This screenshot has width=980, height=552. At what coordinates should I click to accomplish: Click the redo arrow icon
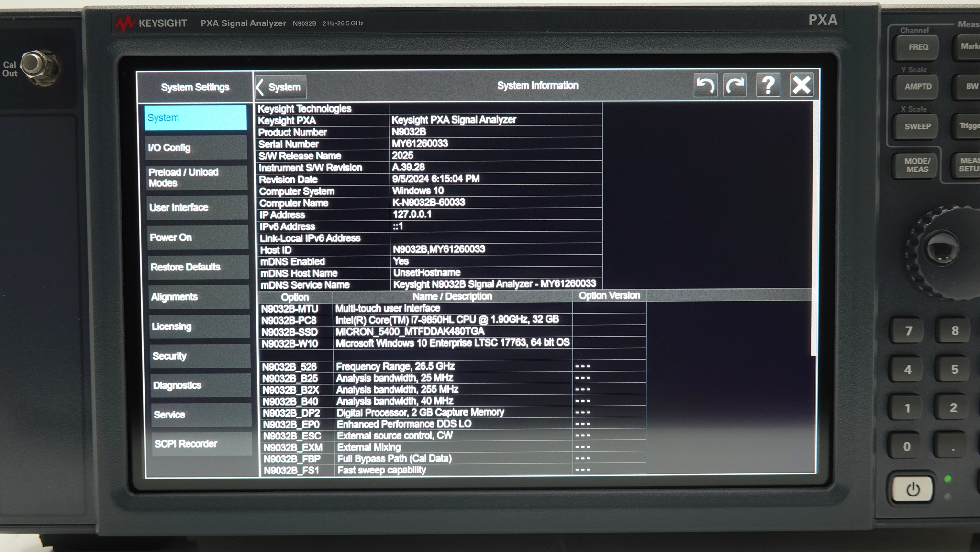735,85
